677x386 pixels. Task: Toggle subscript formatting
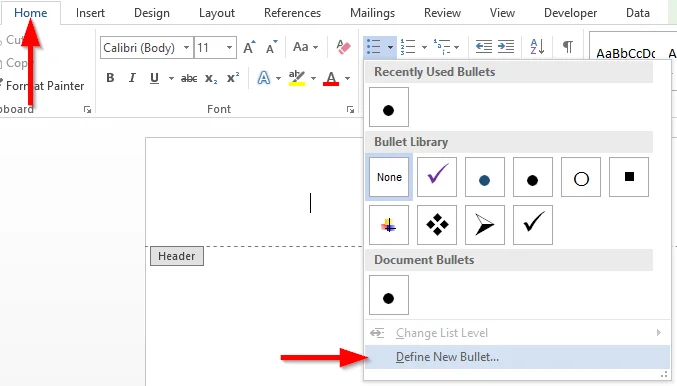click(x=211, y=78)
